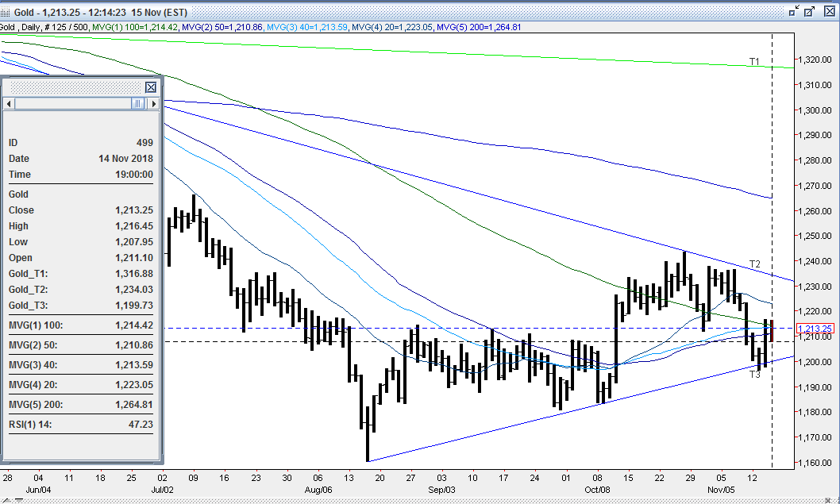Click the MVG(1) 100 row label in panel

point(36,325)
